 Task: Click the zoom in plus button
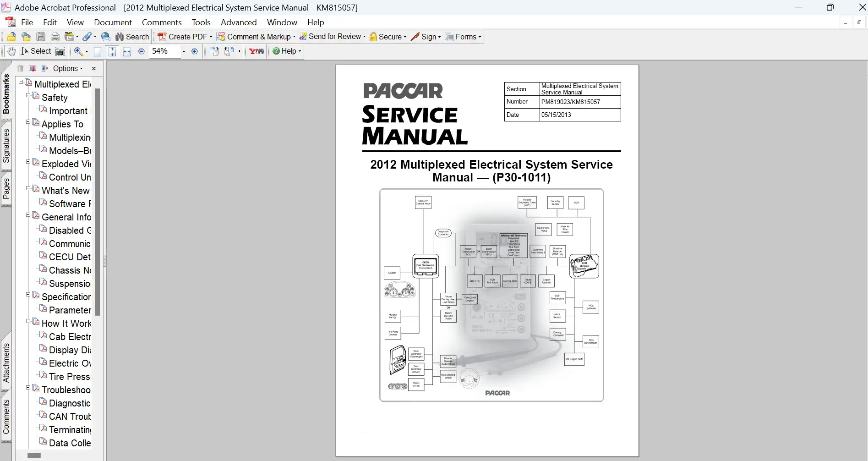click(195, 51)
